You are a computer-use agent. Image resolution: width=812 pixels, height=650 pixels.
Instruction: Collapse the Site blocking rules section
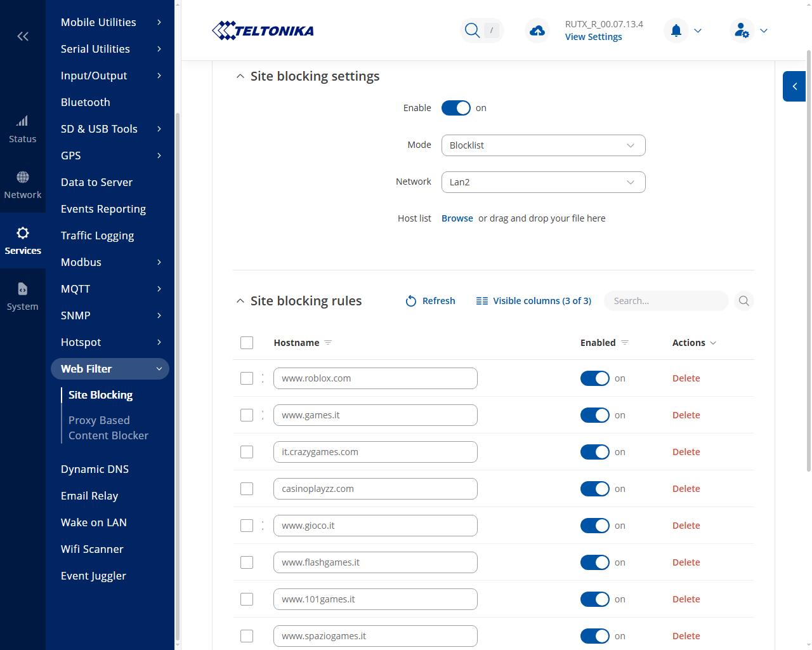pyautogui.click(x=240, y=301)
